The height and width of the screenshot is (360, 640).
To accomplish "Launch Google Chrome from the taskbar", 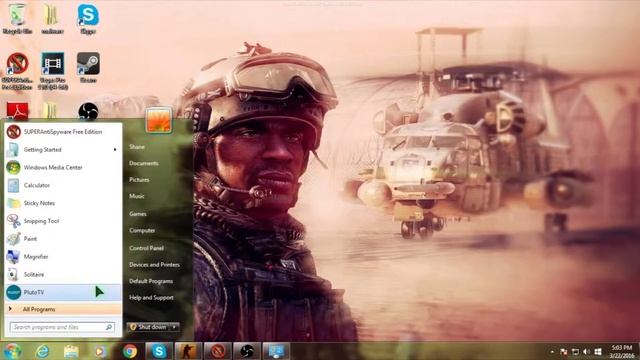I will coord(129,351).
